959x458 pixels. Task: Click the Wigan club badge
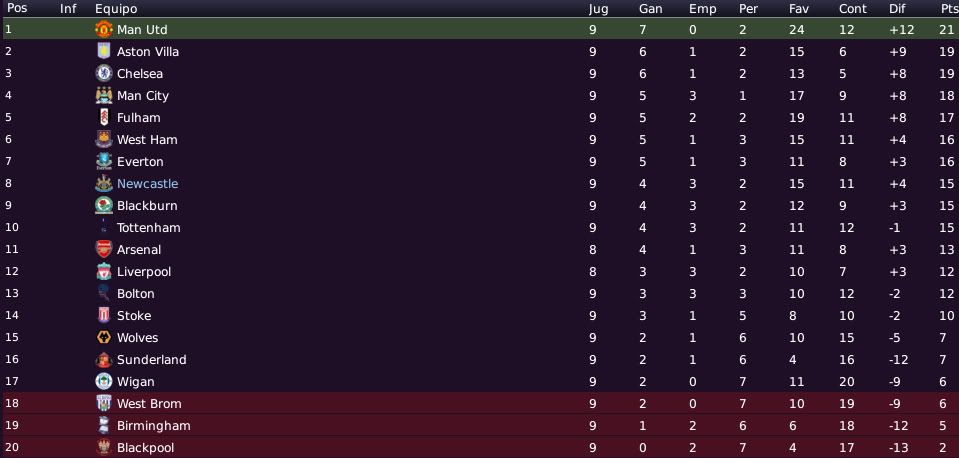104,382
